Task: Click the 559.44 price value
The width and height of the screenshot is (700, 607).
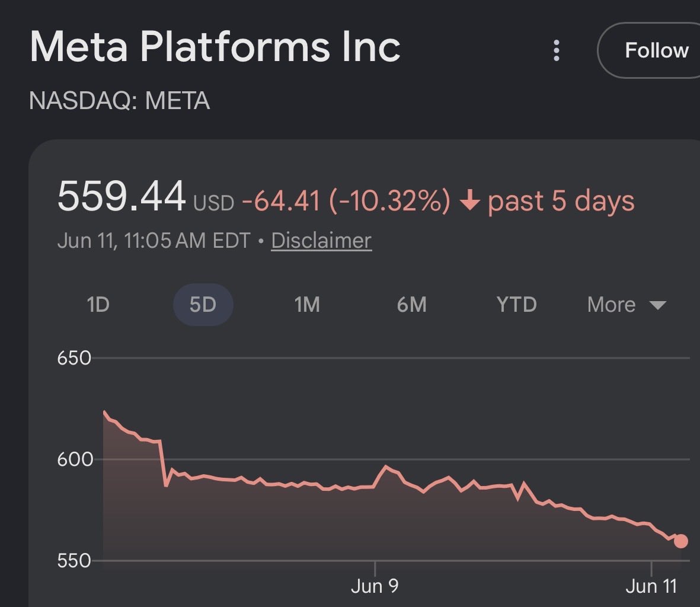Action: 121,196
